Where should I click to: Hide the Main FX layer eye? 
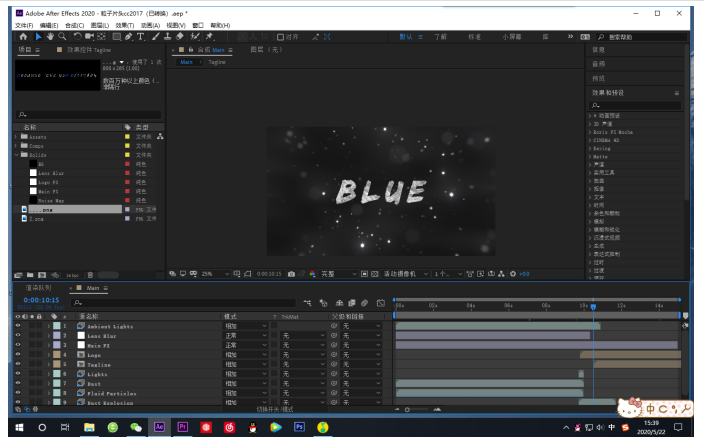click(x=18, y=345)
